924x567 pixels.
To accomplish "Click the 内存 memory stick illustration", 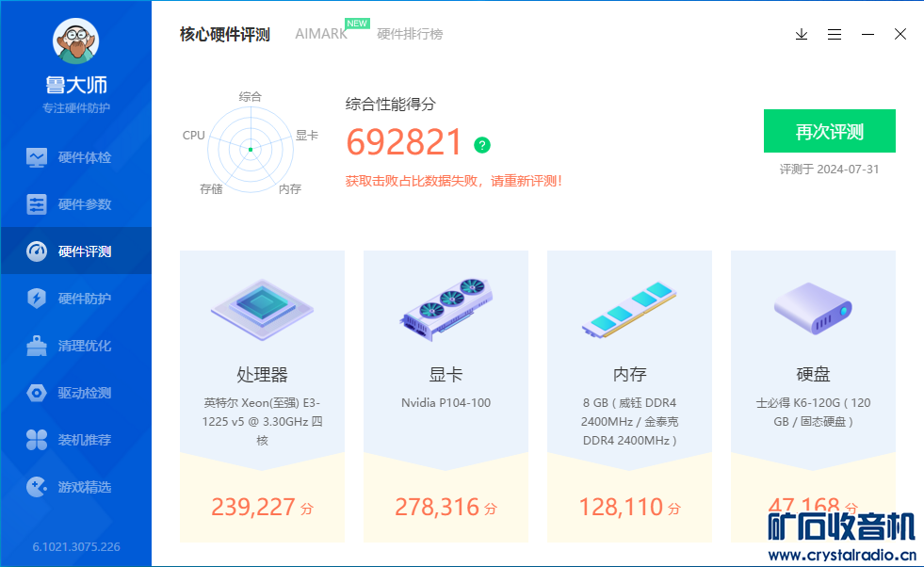I will pyautogui.click(x=629, y=310).
